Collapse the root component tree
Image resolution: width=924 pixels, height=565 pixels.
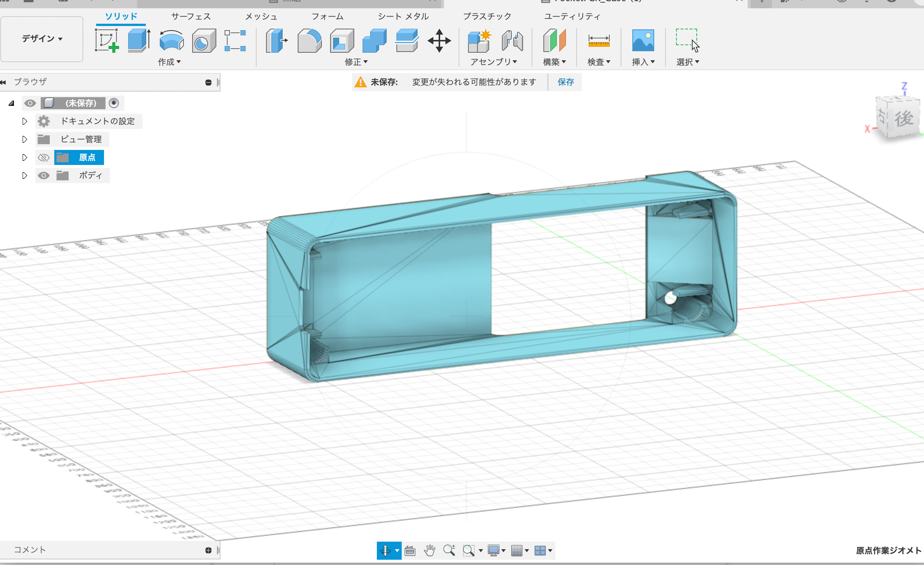tap(12, 103)
